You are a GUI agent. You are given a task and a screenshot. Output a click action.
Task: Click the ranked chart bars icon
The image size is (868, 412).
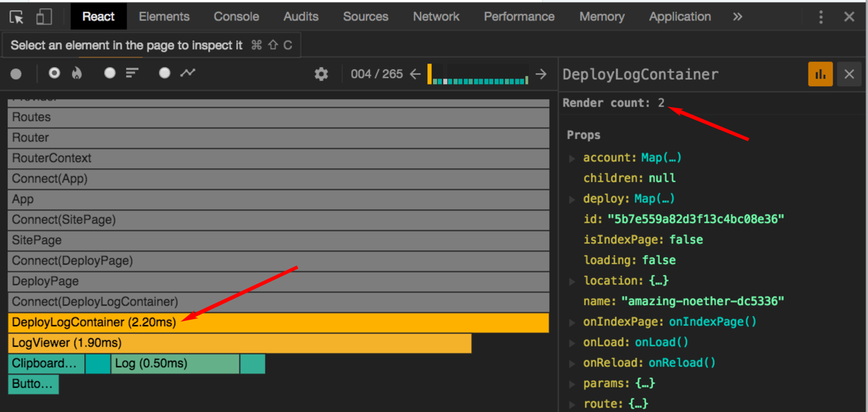131,73
